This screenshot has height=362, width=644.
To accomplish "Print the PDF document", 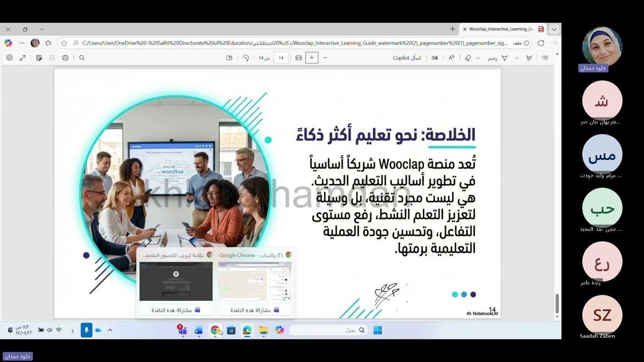I will click(65, 58).
